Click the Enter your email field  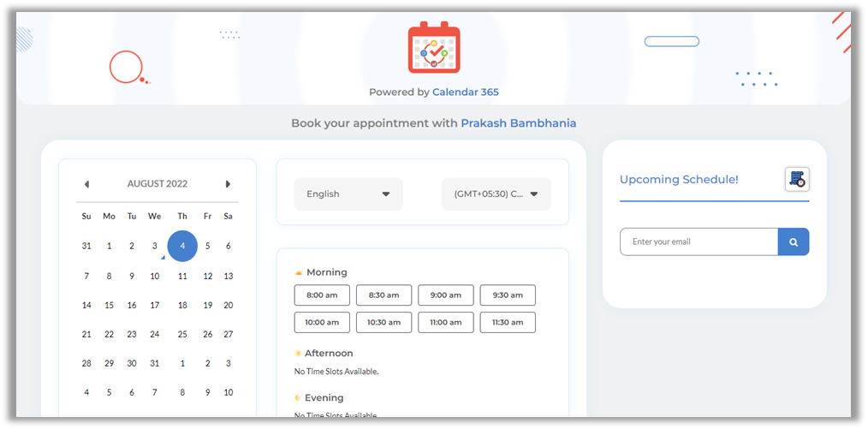699,241
